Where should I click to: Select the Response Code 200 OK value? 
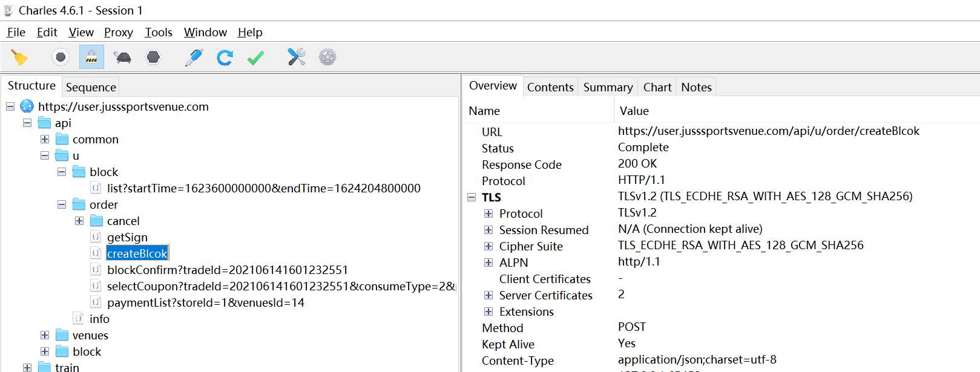(x=637, y=163)
